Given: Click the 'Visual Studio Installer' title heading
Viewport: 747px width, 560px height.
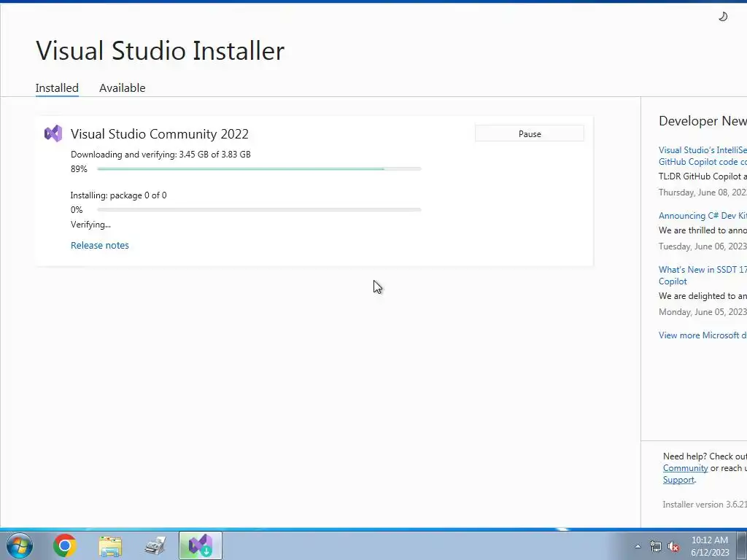Looking at the screenshot, I should pos(160,50).
